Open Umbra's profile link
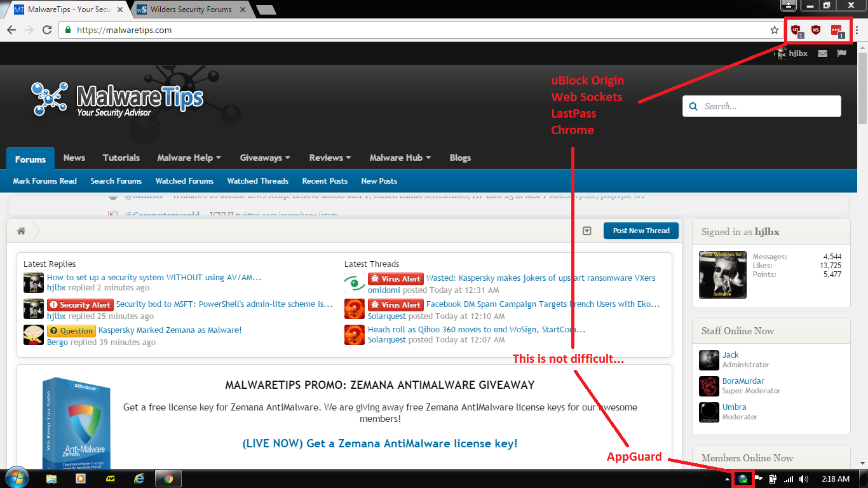The width and height of the screenshot is (868, 488). click(x=735, y=407)
